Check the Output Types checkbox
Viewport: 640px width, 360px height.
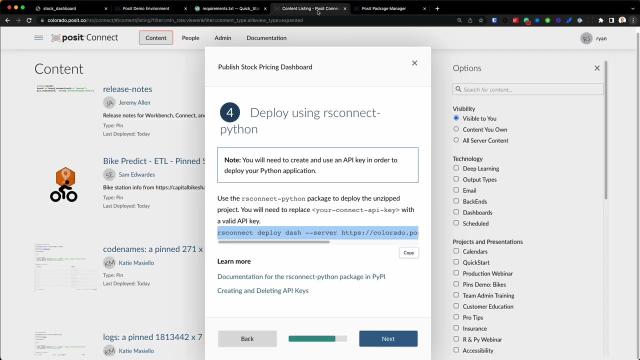456,179
